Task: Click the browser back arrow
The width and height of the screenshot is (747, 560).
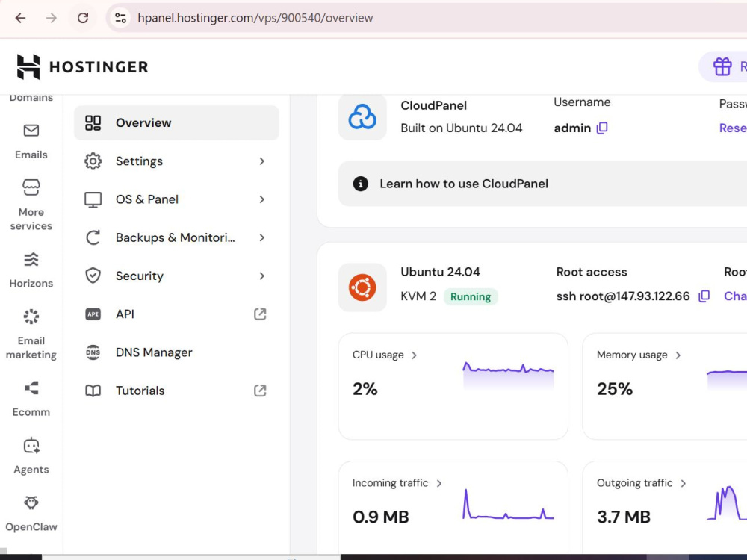Action: (20, 18)
